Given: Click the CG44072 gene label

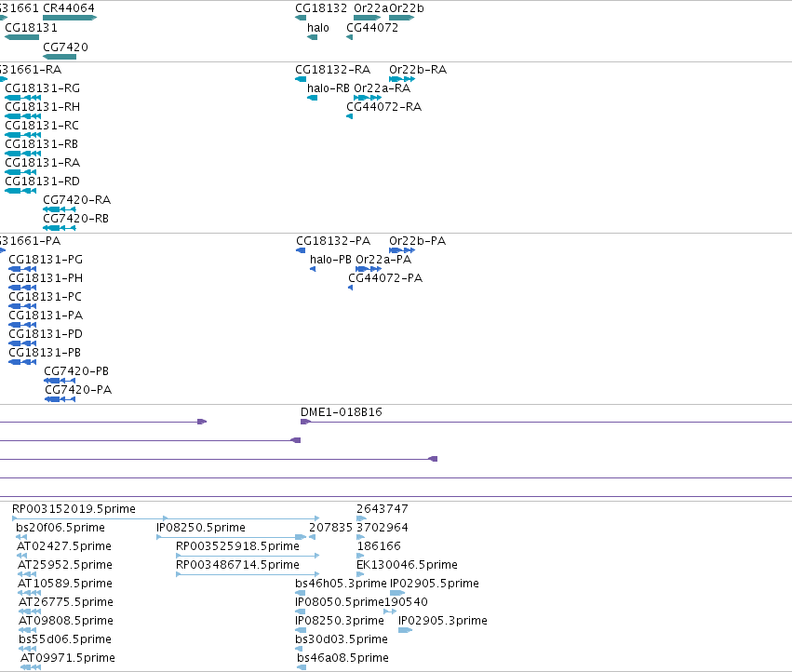Looking at the screenshot, I should tap(372, 28).
